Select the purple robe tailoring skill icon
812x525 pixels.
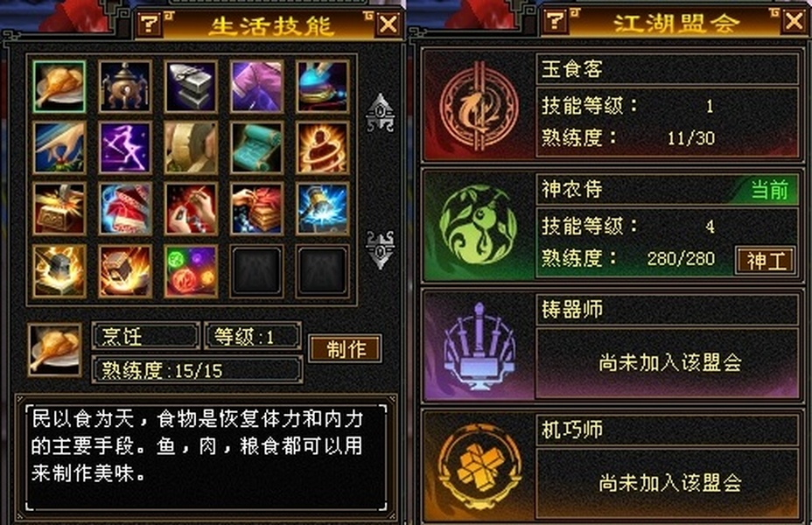coord(257,87)
